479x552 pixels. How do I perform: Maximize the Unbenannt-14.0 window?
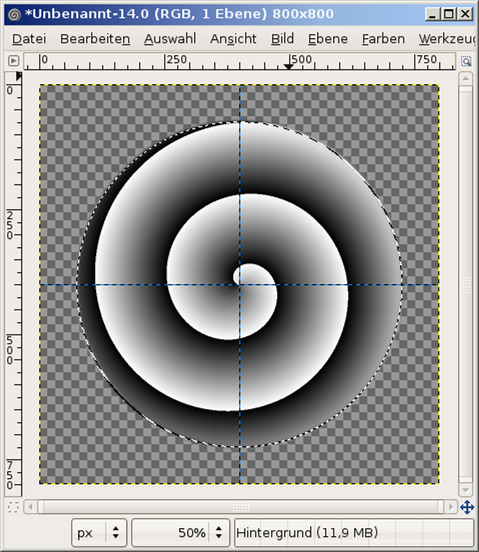pos(449,14)
